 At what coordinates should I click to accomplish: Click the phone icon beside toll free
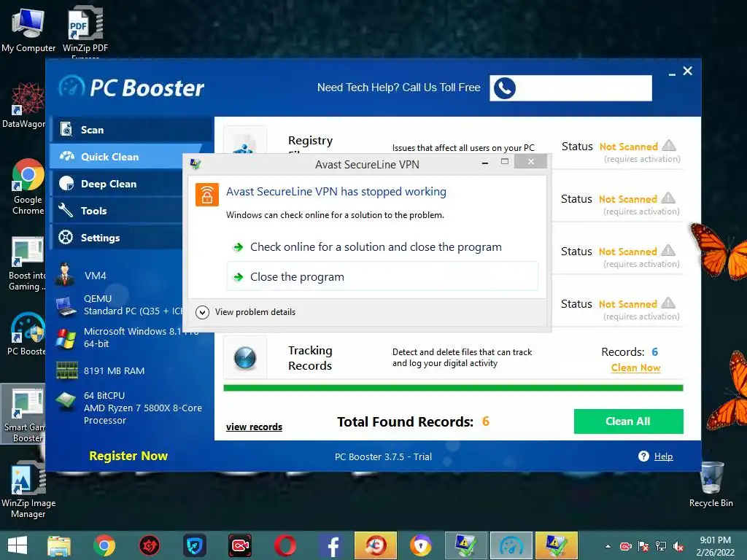[505, 88]
